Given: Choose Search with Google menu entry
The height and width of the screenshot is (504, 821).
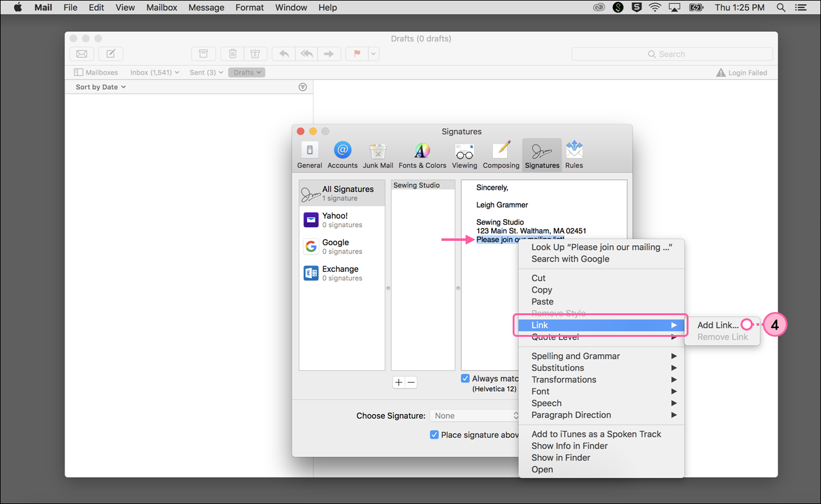Looking at the screenshot, I should click(x=601, y=259).
